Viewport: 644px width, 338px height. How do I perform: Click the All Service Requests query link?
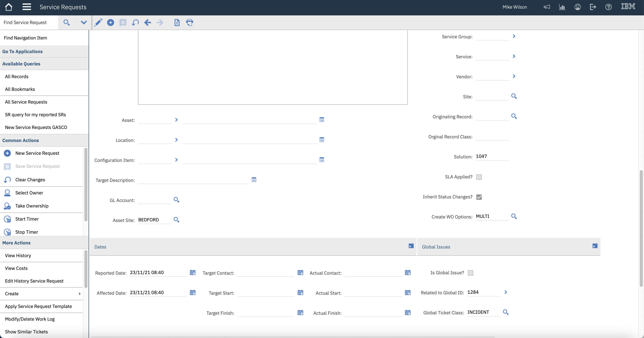[x=26, y=102]
